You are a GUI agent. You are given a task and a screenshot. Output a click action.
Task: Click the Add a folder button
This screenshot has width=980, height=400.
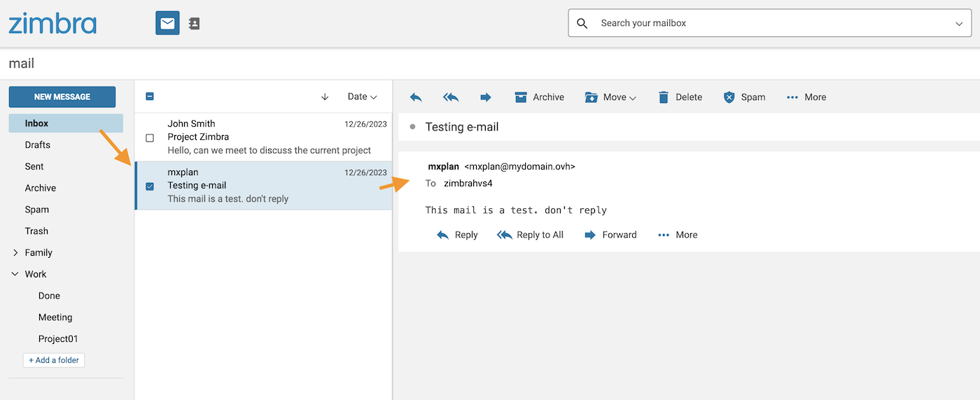(54, 360)
